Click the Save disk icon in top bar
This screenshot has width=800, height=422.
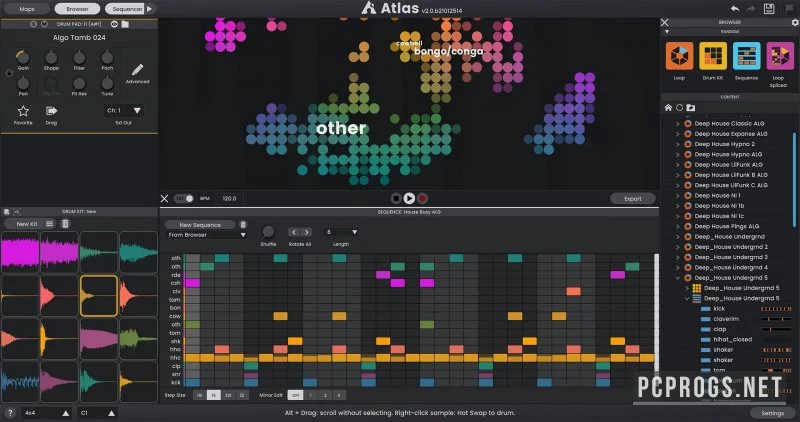click(x=769, y=9)
